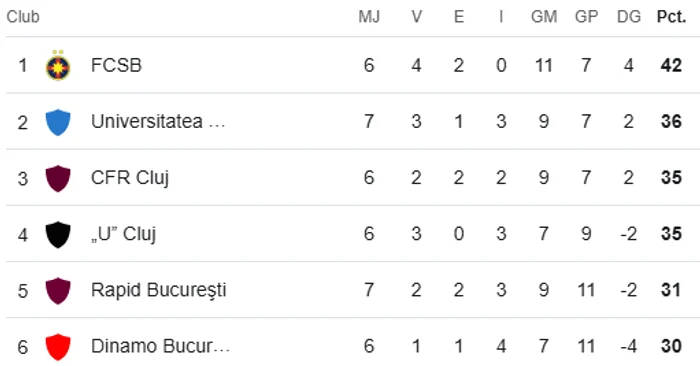Open the „U" Cluj team name

coord(124,234)
